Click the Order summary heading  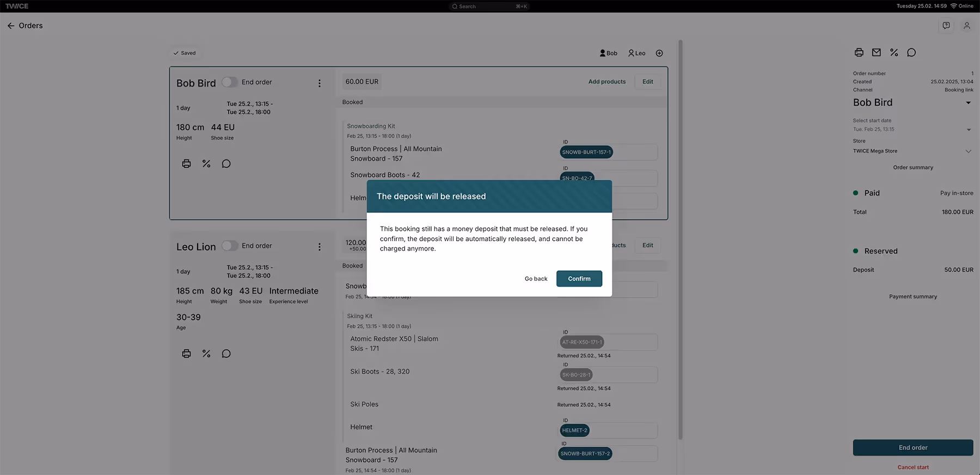(x=913, y=168)
